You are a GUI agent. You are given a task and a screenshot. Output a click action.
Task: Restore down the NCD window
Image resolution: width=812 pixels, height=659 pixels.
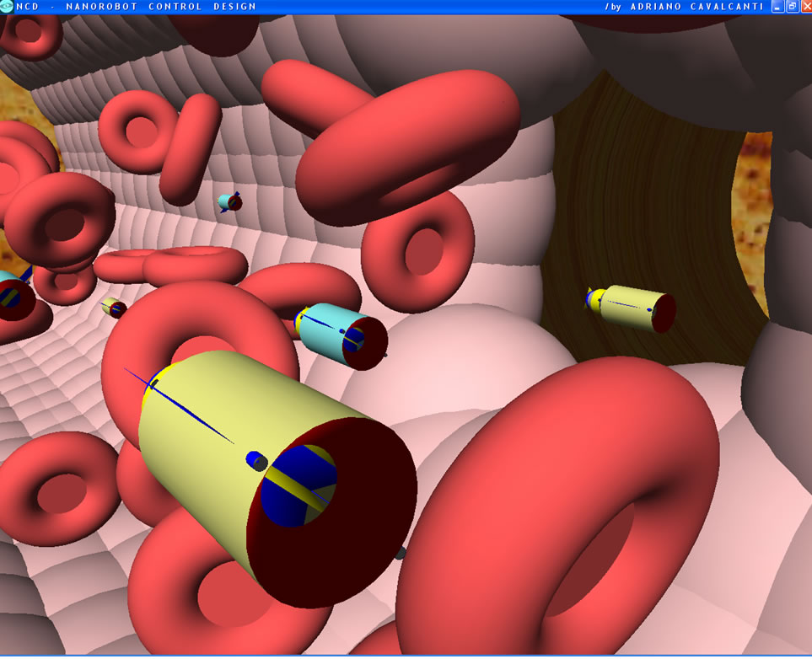[792, 6]
